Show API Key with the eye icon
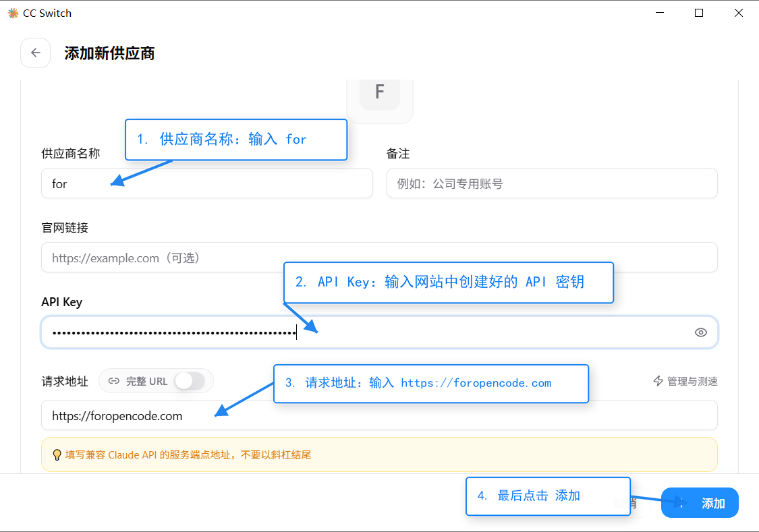The image size is (759, 532). (700, 332)
